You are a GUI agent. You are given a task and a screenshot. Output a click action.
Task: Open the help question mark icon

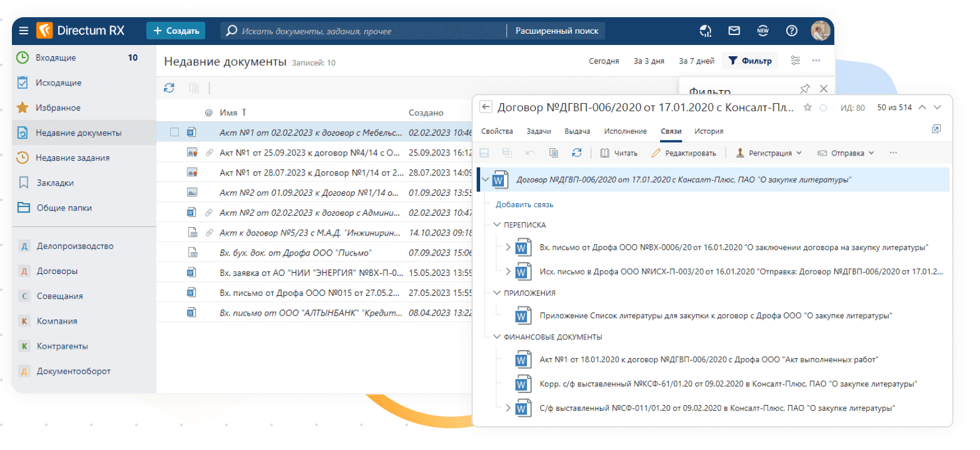click(791, 30)
